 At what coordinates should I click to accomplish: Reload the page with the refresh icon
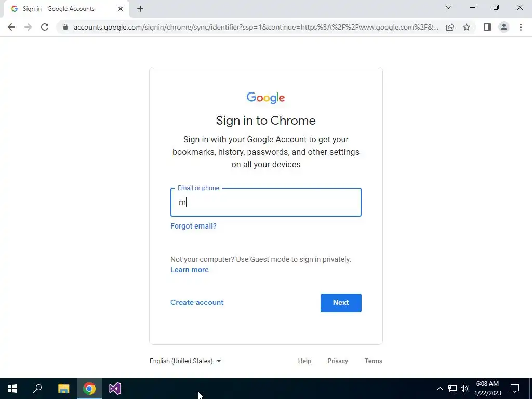point(45,27)
